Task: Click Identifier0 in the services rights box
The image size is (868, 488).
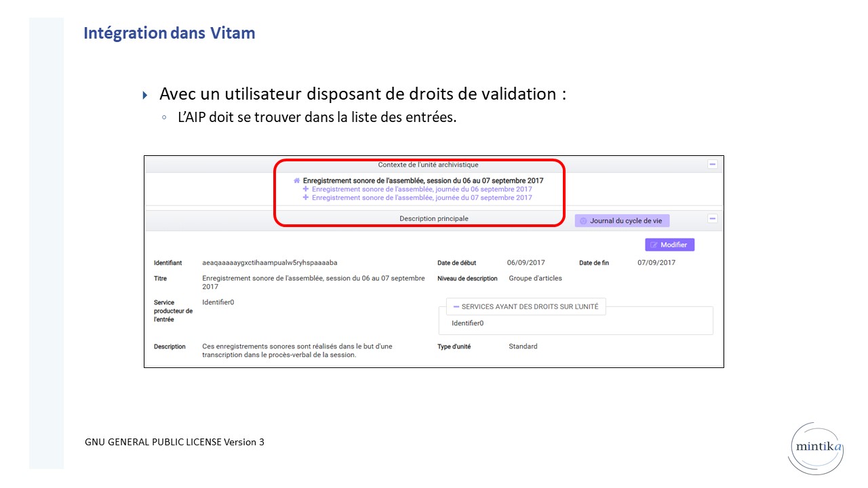Action: click(468, 323)
